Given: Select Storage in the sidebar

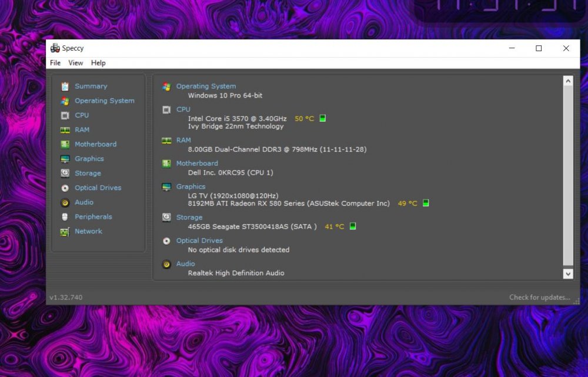Looking at the screenshot, I should (88, 174).
